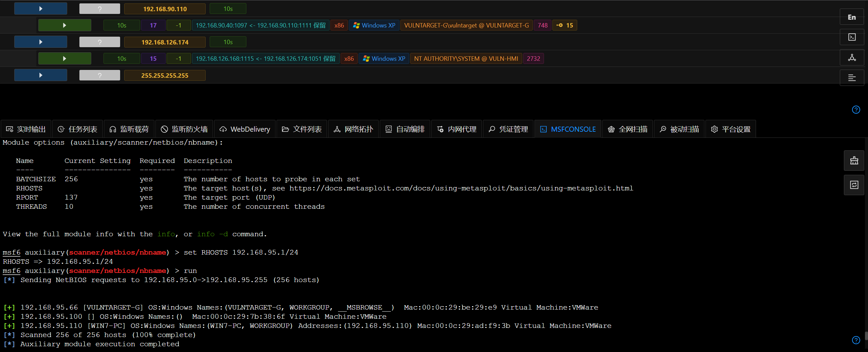Click the -1 tag on VULN-HMI session
This screenshot has height=352, width=868.
[179, 58]
